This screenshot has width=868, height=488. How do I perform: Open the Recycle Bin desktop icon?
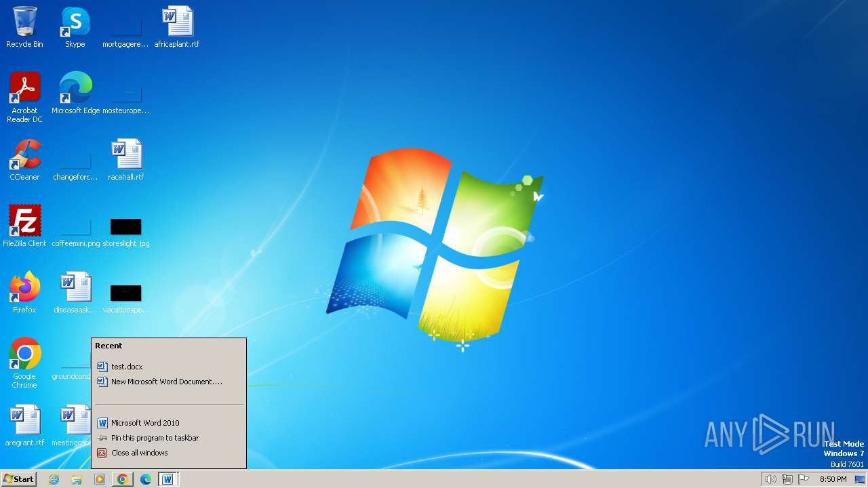tap(24, 28)
